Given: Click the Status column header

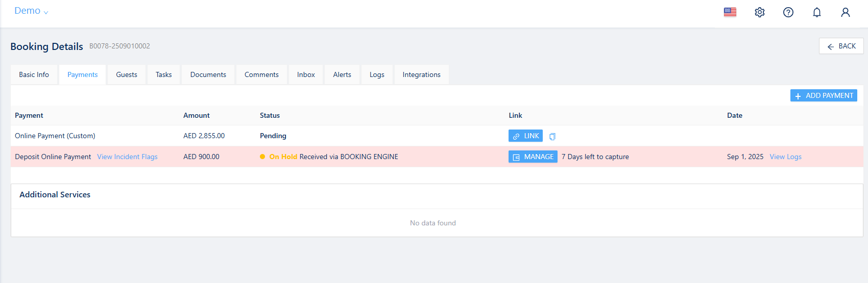Looking at the screenshot, I should [270, 115].
